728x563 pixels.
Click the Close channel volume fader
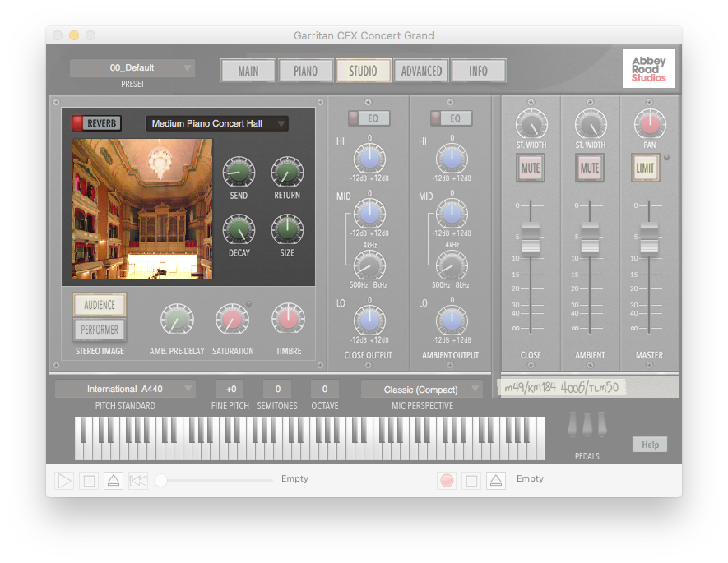point(531,238)
